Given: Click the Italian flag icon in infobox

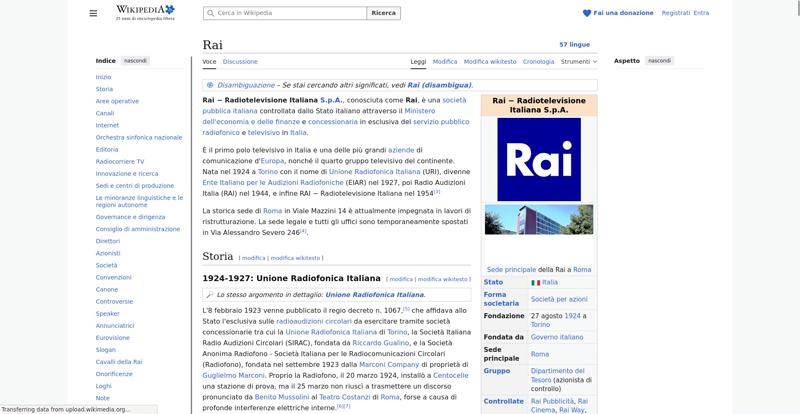Looking at the screenshot, I should pos(535,282).
